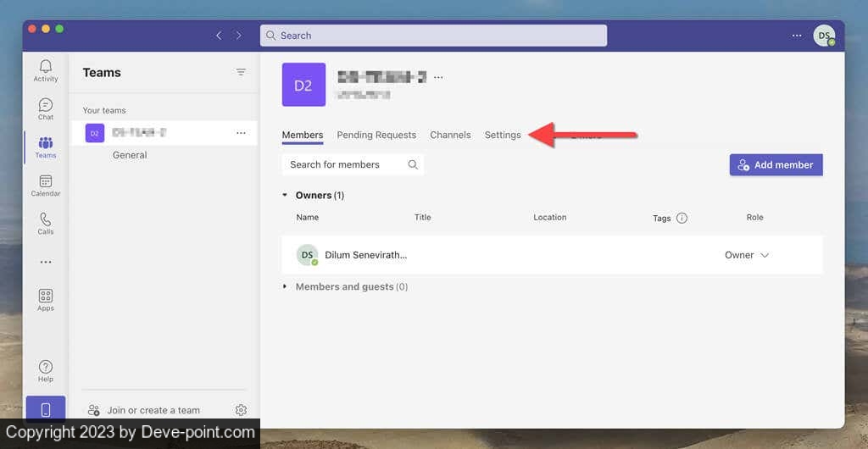The height and width of the screenshot is (449, 868).
Task: Click the mobile app download icon
Action: 46,410
